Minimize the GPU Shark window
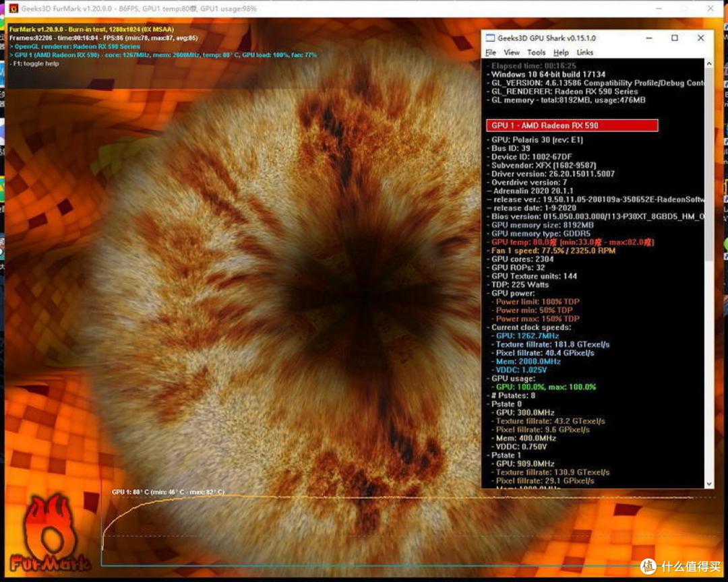This screenshot has width=728, height=582. [648, 38]
